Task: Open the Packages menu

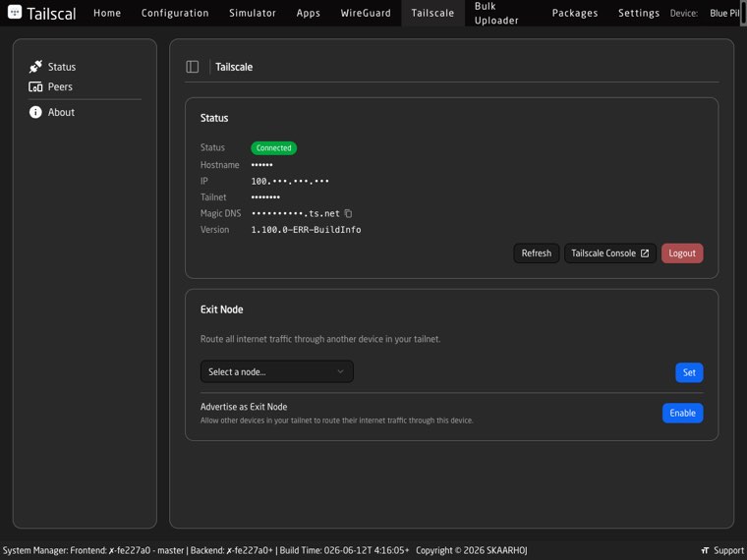Action: (x=575, y=13)
